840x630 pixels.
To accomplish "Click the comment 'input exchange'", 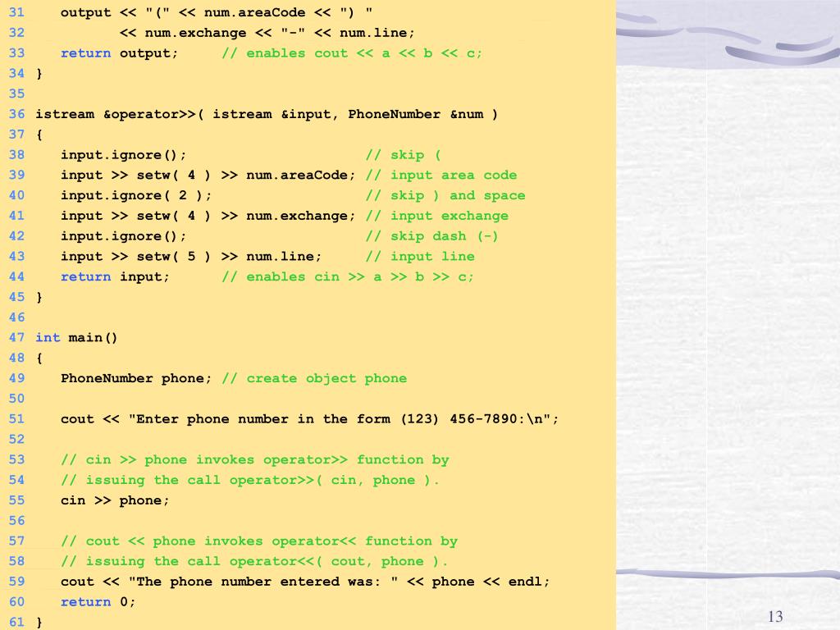I will (450, 216).
